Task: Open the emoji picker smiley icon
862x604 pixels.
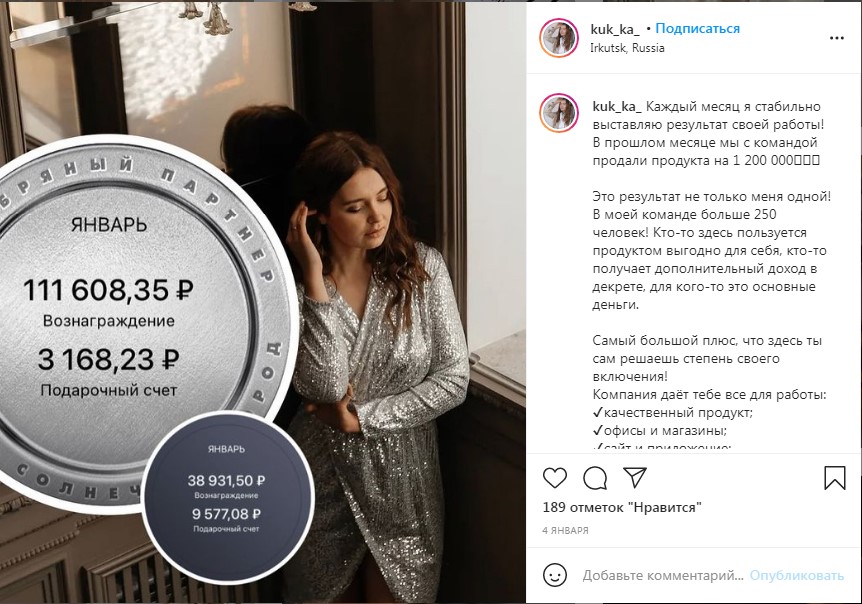Action: [x=555, y=575]
